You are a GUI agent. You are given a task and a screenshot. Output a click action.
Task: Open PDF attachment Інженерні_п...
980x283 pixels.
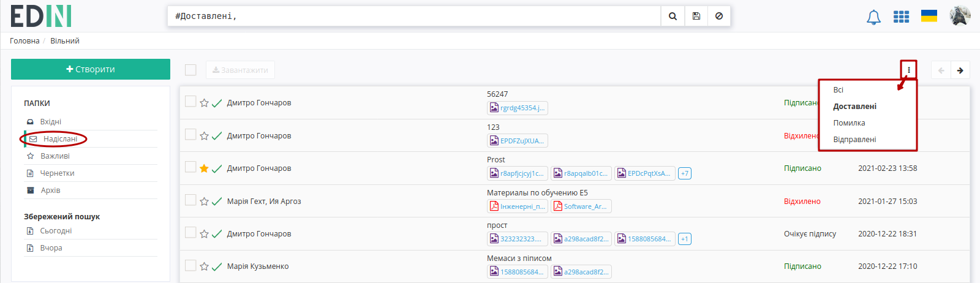[x=518, y=206]
